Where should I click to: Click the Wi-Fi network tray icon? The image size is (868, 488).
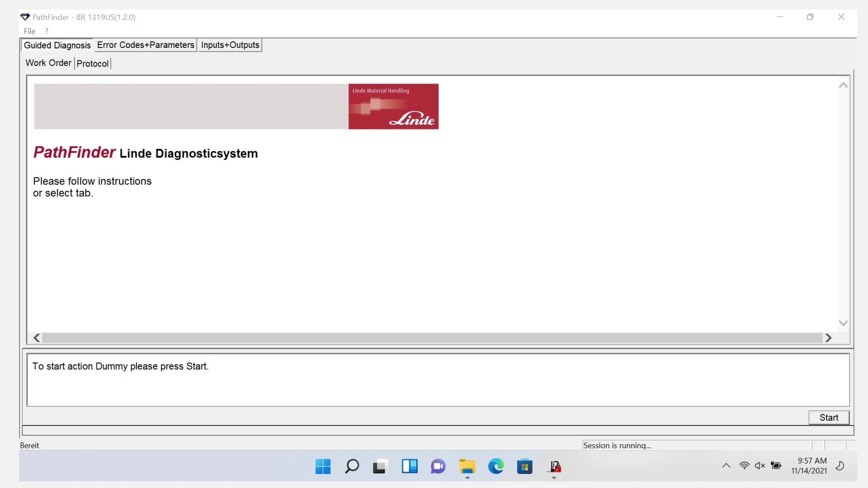coord(744,466)
